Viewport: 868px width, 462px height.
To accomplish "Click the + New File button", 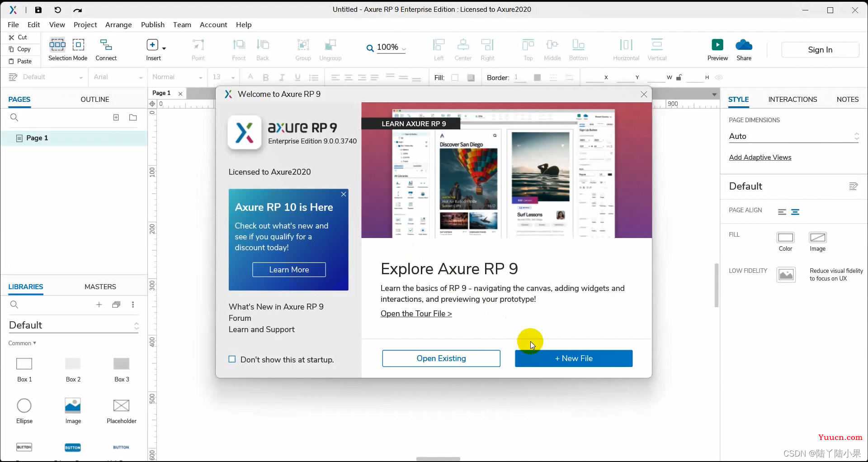I will (x=574, y=358).
